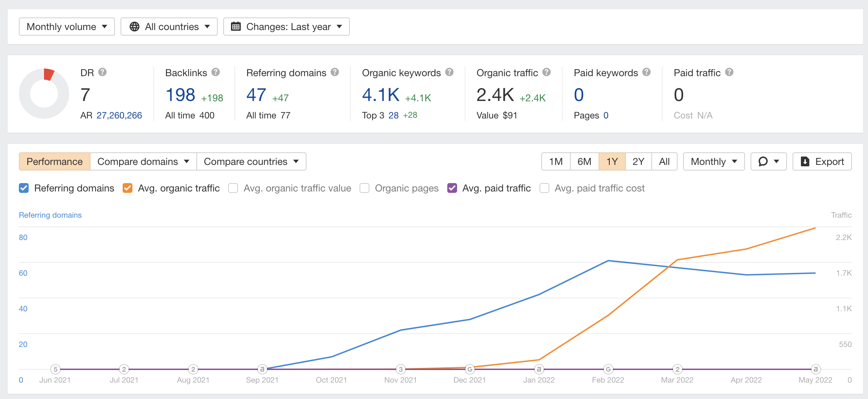This screenshot has height=399, width=868.
Task: Click the G marker near Feb 2022 on timeline
Action: click(x=608, y=369)
